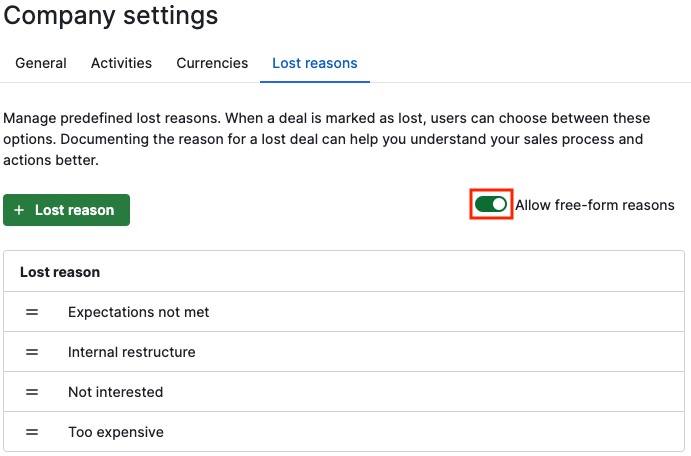
Task: Switch to the General tab
Action: coord(41,63)
